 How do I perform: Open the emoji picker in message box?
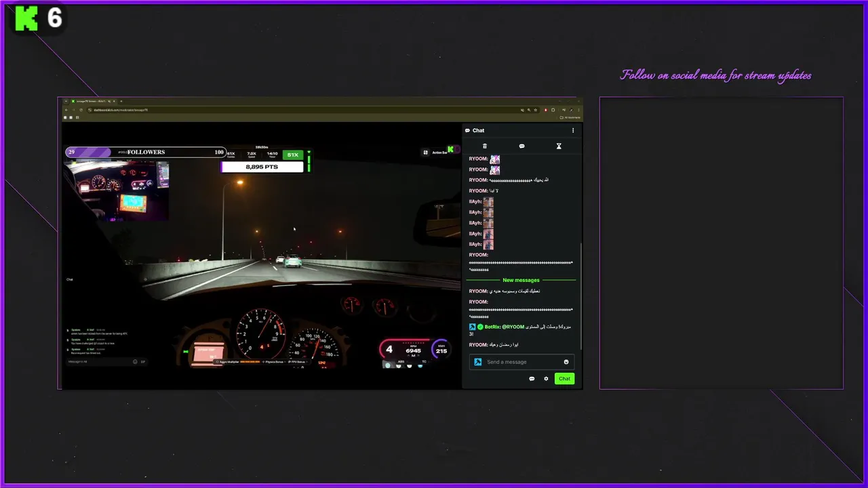click(566, 362)
